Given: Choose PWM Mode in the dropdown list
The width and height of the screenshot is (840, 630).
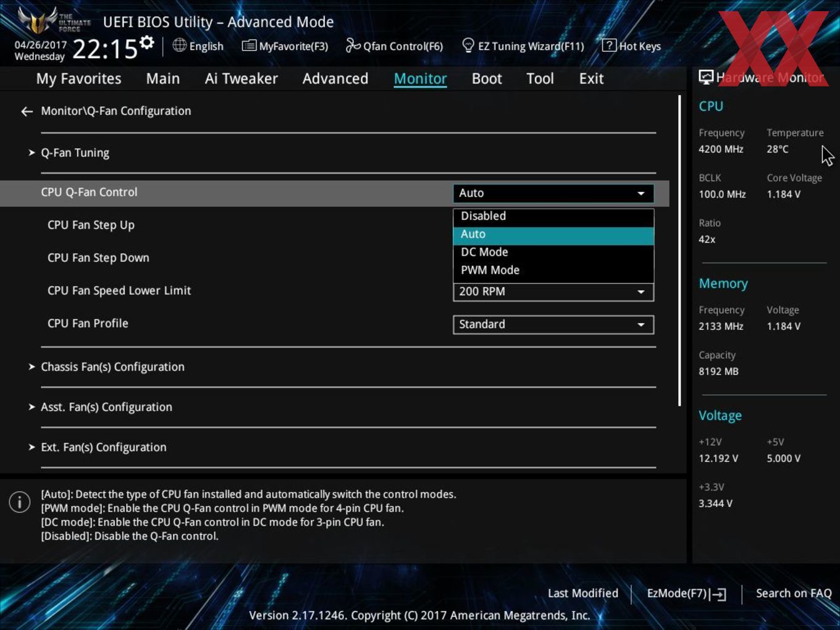Looking at the screenshot, I should coord(553,270).
